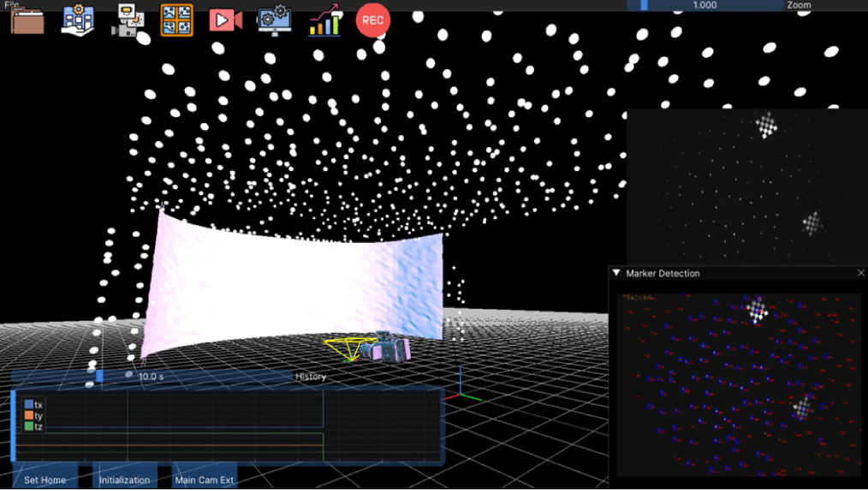The width and height of the screenshot is (868, 491).
Task: Toggle the tz legend entry in graph
Action: click(33, 427)
